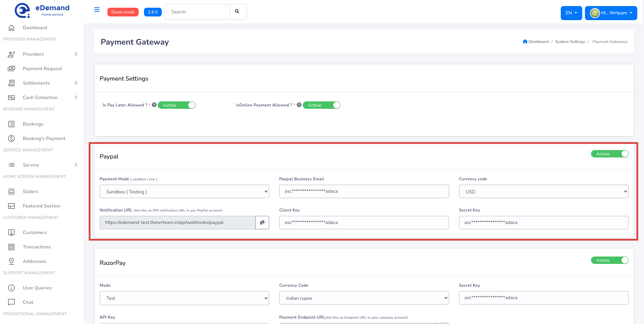Open the PayPal Currency code dropdown

pos(544,191)
